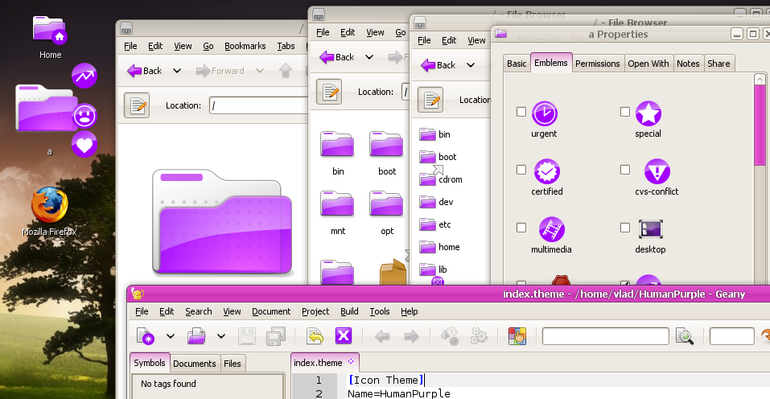Open Geany's color chooser icon
The image size is (770, 399).
click(x=517, y=336)
